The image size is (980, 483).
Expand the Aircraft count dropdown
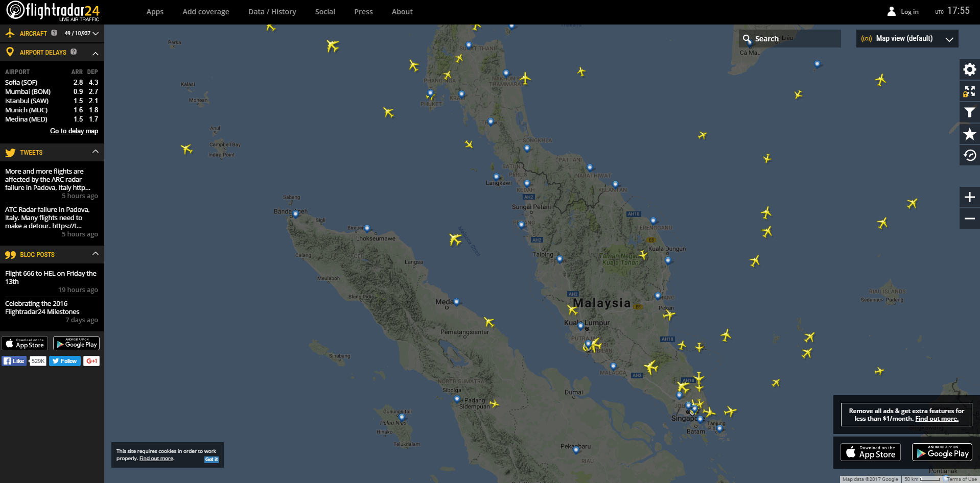[96, 33]
